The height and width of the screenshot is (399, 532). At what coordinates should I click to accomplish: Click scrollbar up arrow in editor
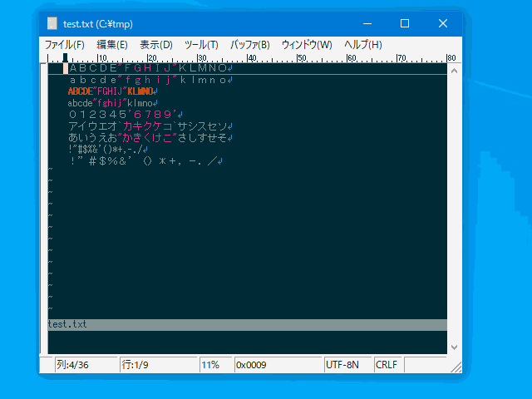455,71
